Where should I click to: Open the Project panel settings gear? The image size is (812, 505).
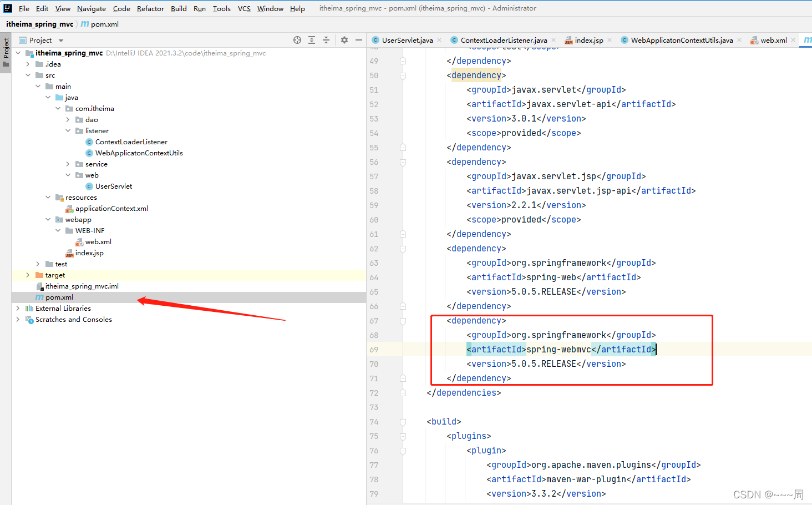[344, 40]
